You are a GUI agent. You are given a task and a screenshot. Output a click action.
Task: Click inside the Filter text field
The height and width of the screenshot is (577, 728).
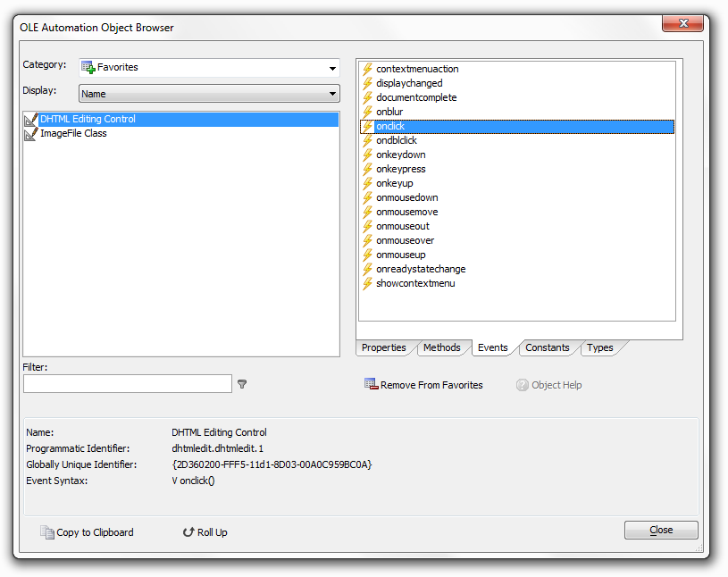tap(128, 384)
